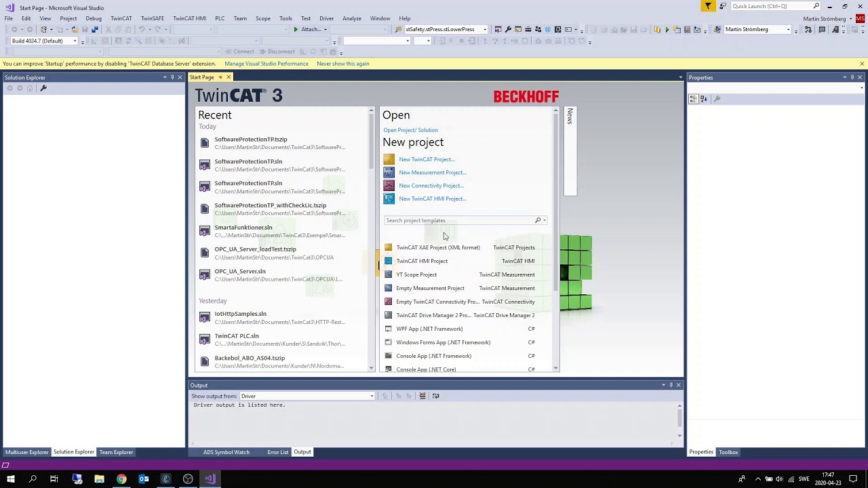
Task: Click the Open File toolbar icon
Action: [x=75, y=29]
